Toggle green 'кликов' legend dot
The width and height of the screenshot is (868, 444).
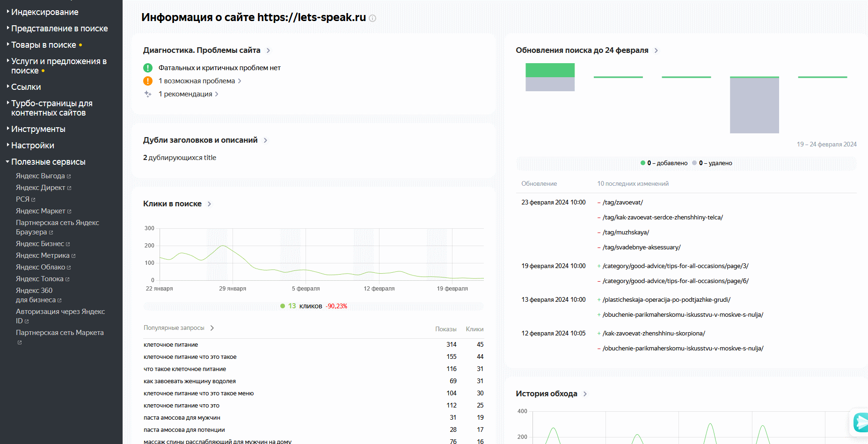tap(283, 306)
